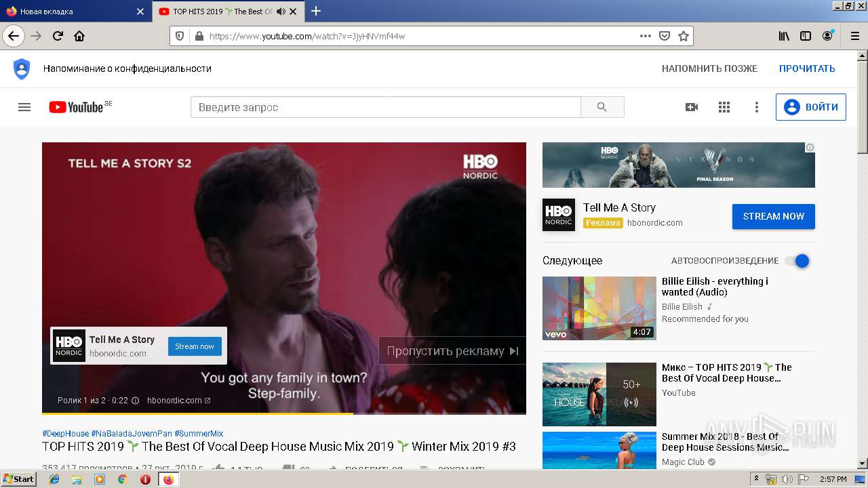Open Windows Explorer folder in taskbar
Image resolution: width=868 pixels, height=488 pixels.
77,479
